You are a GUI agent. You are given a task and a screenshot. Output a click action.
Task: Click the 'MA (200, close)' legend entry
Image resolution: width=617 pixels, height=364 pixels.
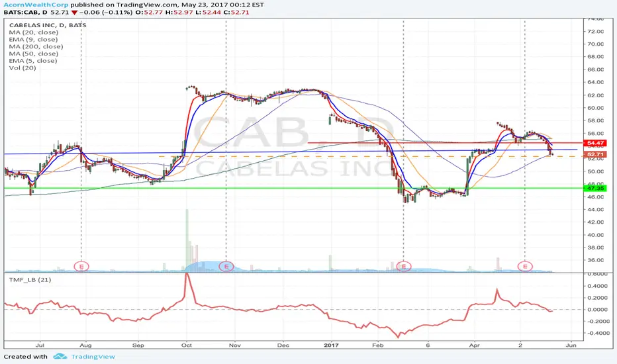[36, 46]
